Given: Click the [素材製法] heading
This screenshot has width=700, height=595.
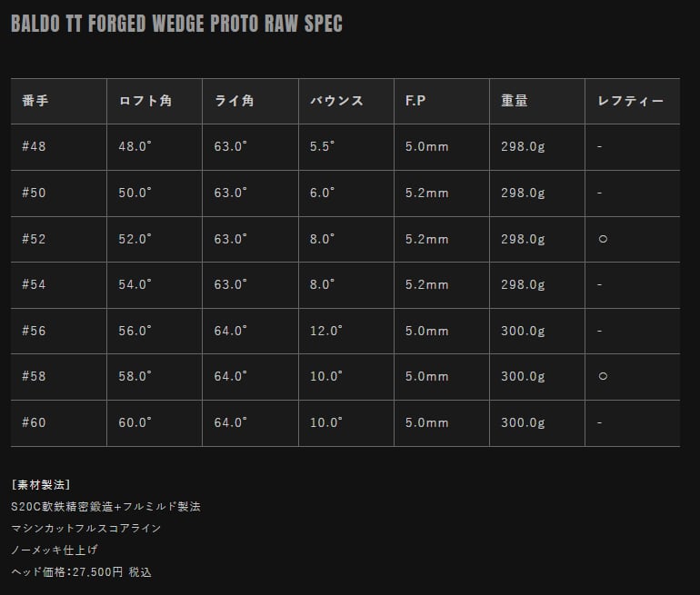Looking at the screenshot, I should 41,484.
